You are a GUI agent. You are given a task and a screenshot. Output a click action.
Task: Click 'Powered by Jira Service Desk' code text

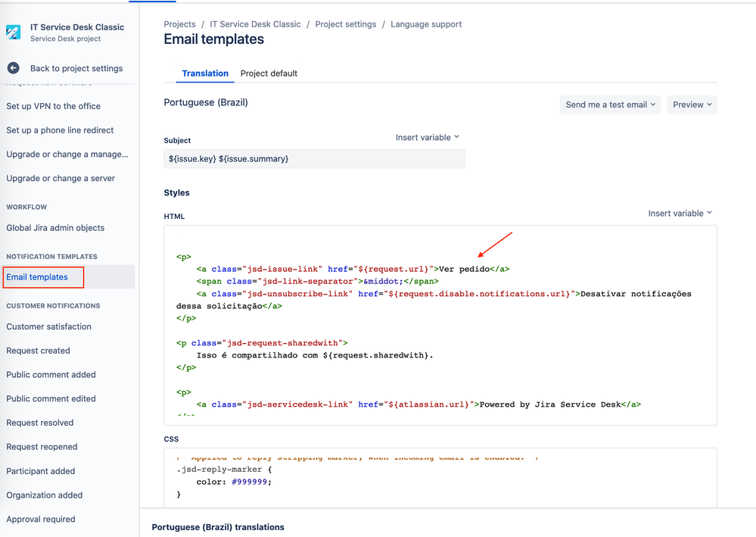(550, 404)
